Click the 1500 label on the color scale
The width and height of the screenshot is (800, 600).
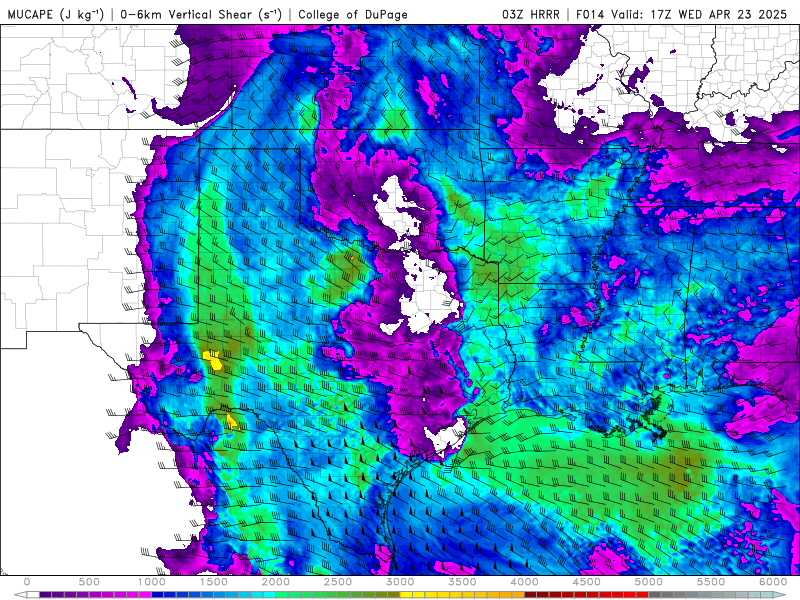[214, 582]
